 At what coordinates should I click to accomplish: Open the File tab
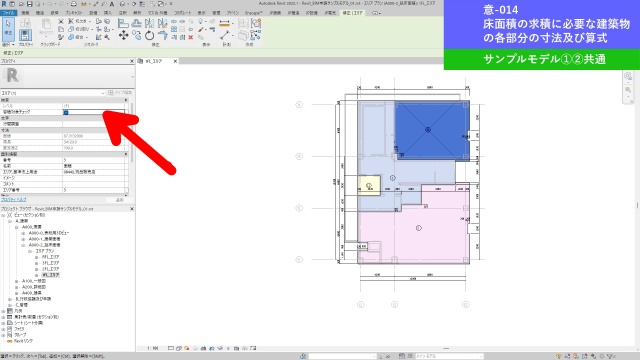click(x=8, y=13)
